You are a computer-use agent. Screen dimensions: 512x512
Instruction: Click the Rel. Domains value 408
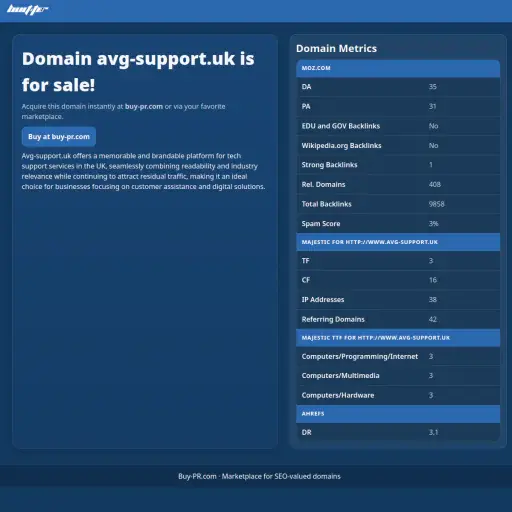click(x=435, y=184)
